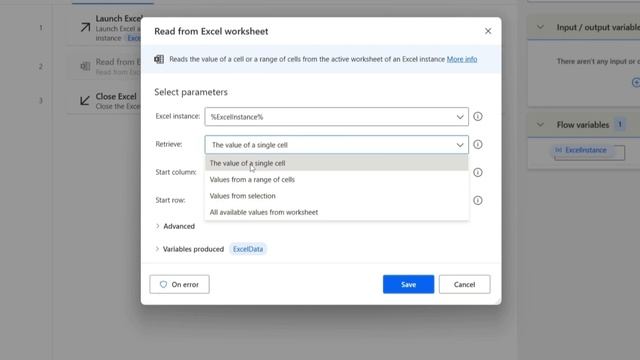Screen dimensions: 640x360
Task: Click the Excel icon in info banner
Action: [x=159, y=59]
